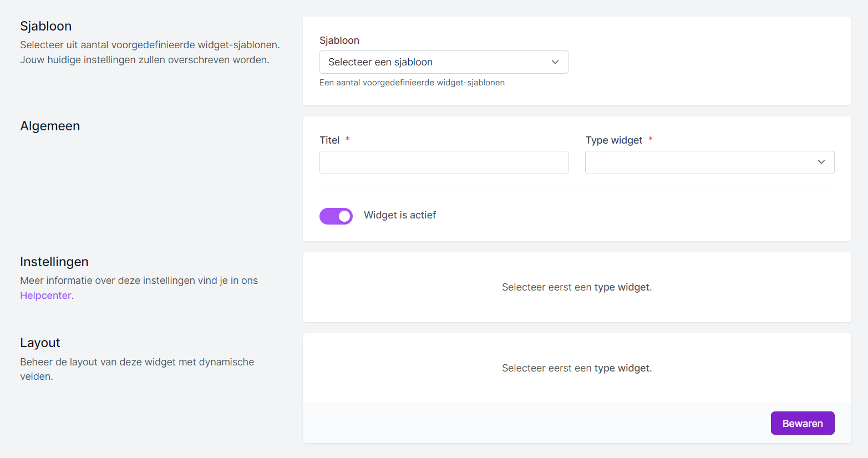Disable the 'Widget is actief' toggle switch

pos(336,216)
